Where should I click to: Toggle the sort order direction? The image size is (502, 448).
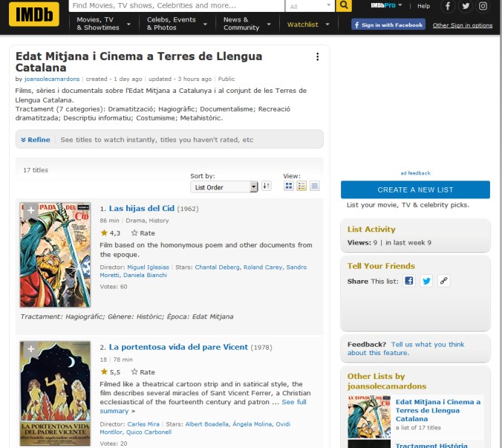(267, 186)
